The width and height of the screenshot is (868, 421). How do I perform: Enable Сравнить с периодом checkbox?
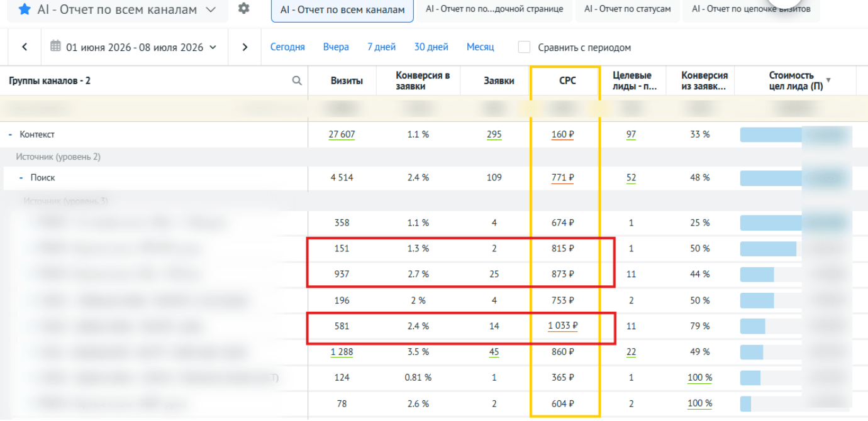click(524, 47)
